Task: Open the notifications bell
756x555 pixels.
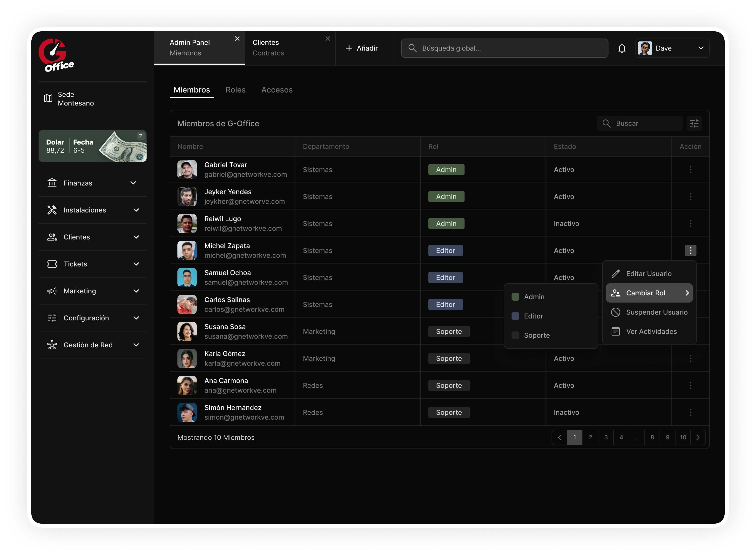Action: (x=621, y=48)
